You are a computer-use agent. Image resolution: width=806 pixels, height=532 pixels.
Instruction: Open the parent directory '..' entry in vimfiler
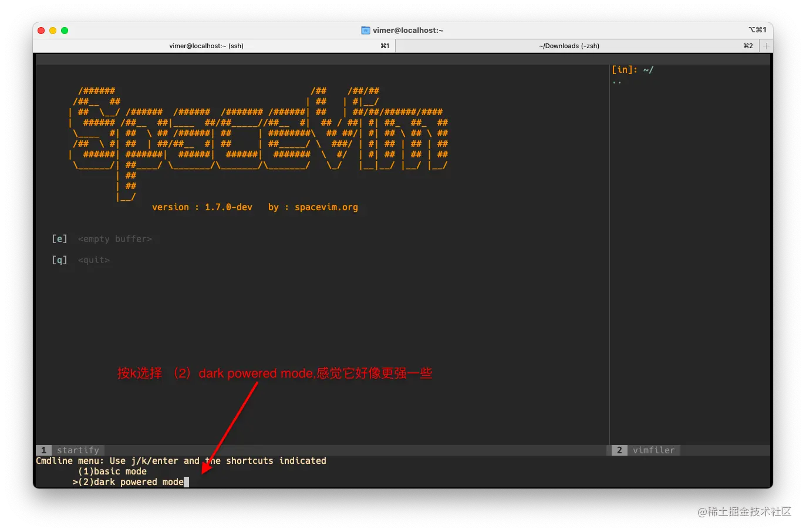[617, 82]
